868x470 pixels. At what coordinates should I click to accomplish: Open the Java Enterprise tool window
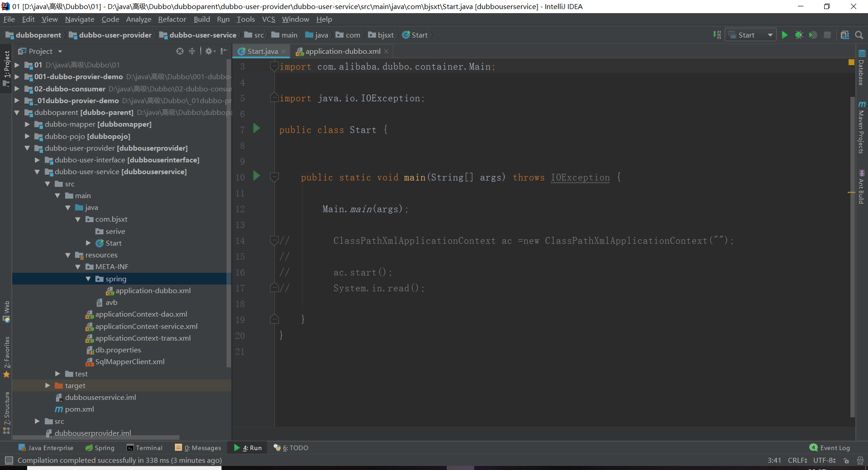click(46, 448)
